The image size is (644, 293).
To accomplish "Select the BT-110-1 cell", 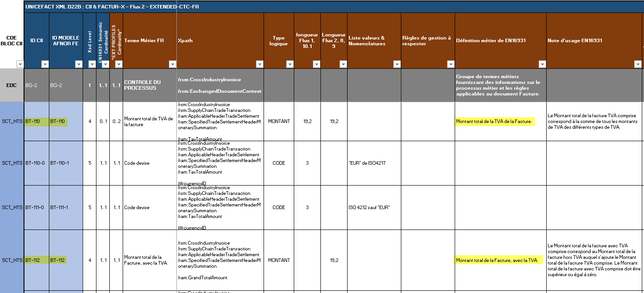I will coord(66,163).
